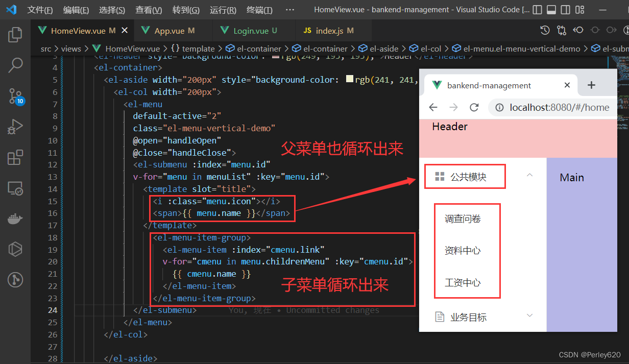629x364 pixels.
Task: Open the Remote Explorer view
Action: 15,188
